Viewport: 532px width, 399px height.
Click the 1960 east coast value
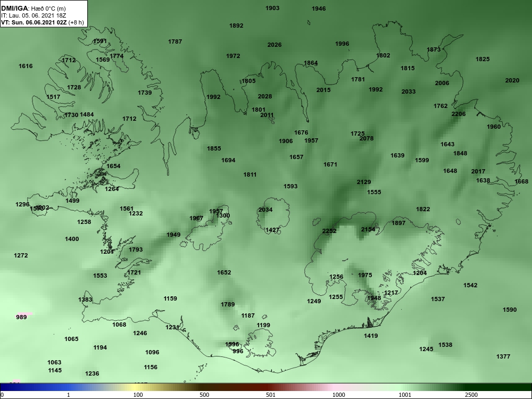click(494, 127)
